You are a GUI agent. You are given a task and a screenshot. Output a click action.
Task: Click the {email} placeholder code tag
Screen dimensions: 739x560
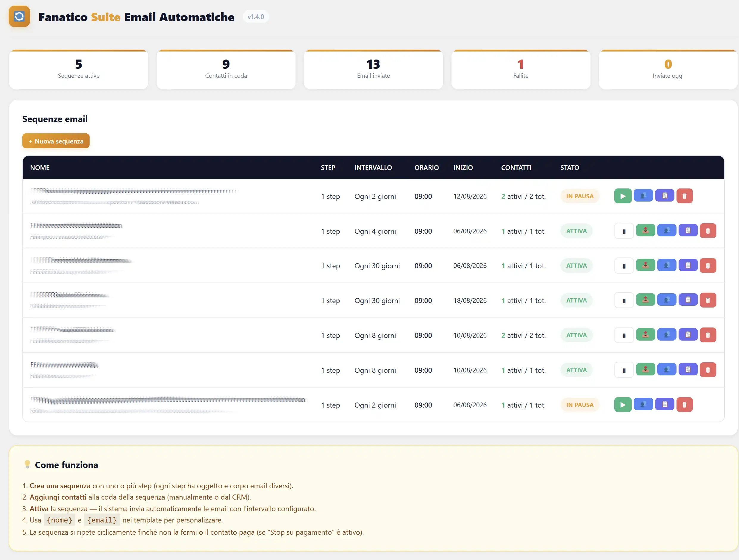click(102, 520)
